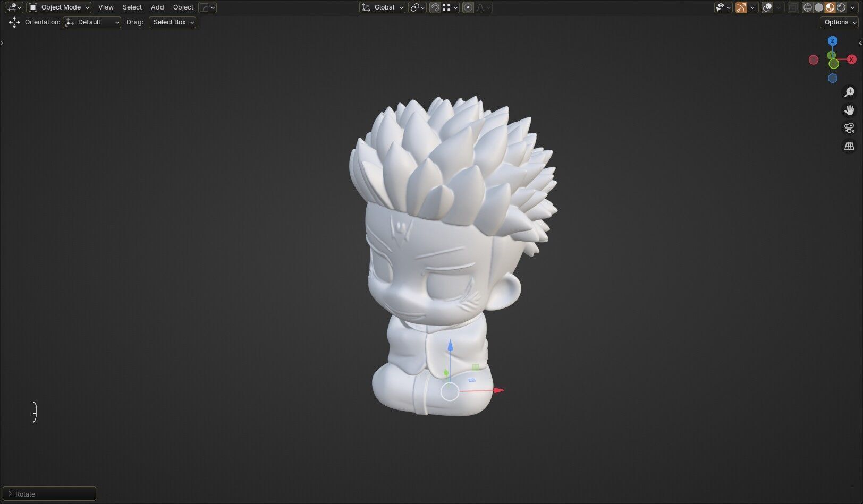Open the Object Mode dropdown
Image resolution: width=863 pixels, height=504 pixels.
(59, 7)
